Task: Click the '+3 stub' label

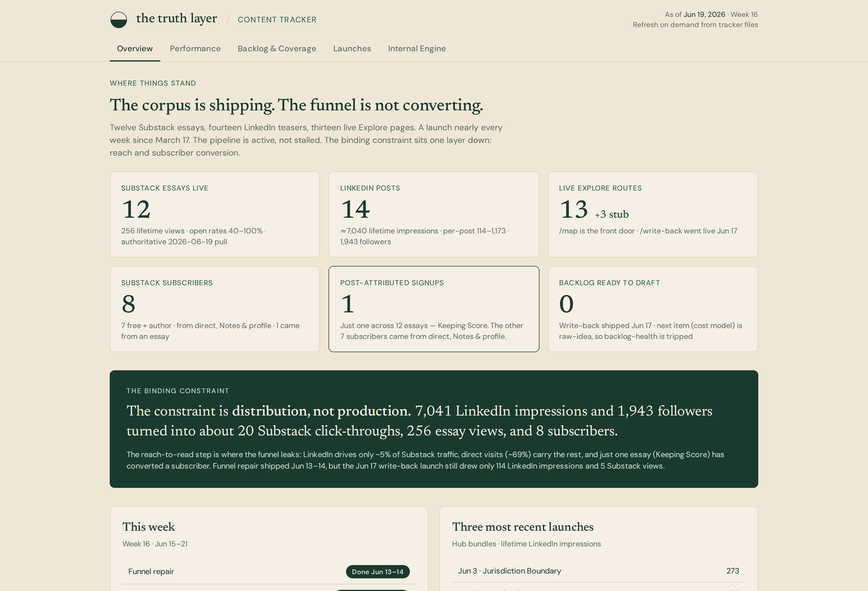Action: 612,214
